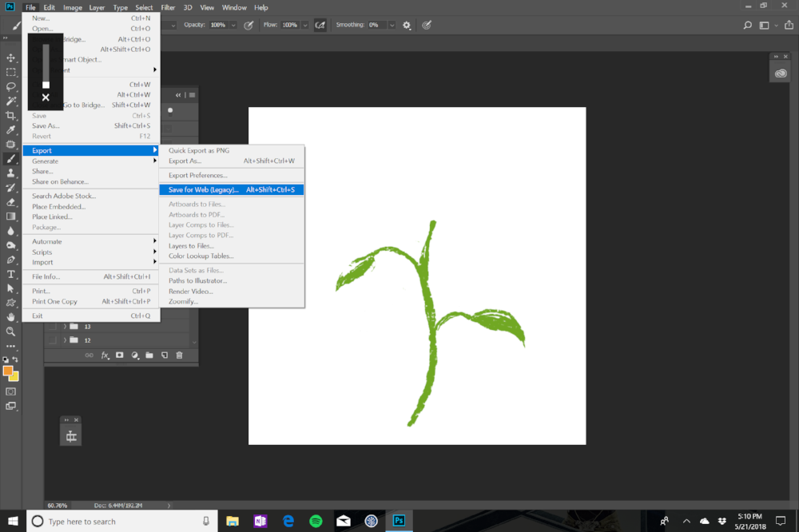
Task: Select the Horizontal Type tool
Action: [x=10, y=274]
